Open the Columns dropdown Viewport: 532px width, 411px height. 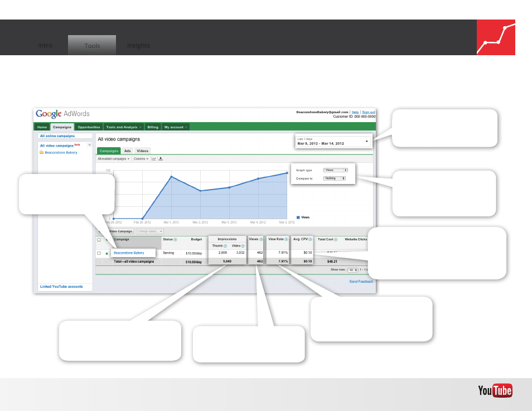coord(141,159)
